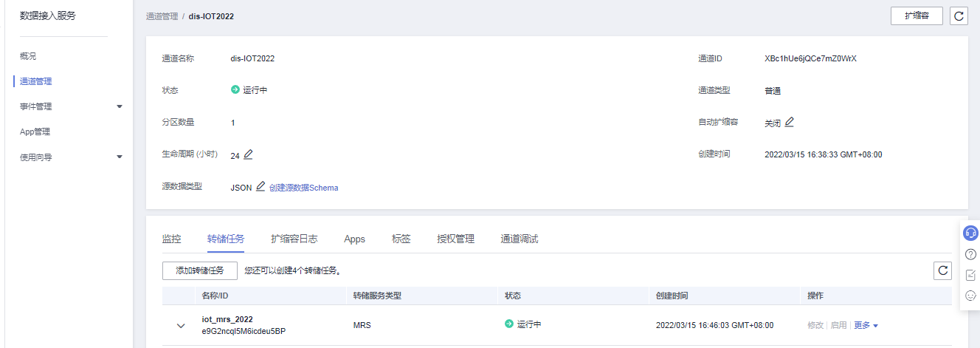Expand the iot_mrs_2022 task row

[181, 326]
